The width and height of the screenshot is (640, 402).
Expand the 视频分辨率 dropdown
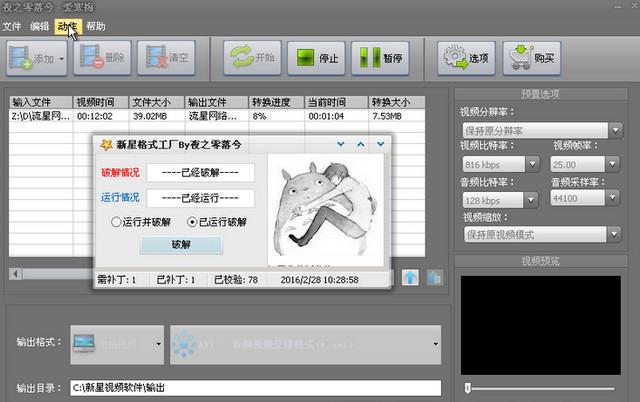tap(616, 131)
